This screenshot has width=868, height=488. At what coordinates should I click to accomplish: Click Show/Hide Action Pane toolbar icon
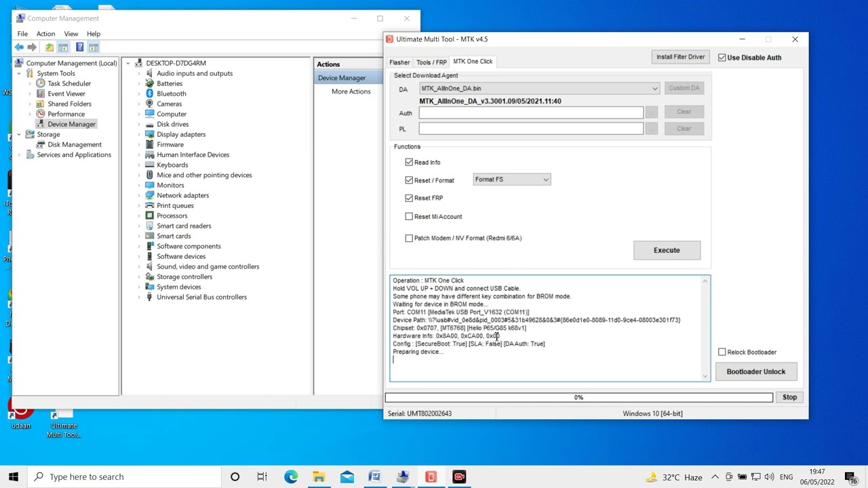[94, 47]
